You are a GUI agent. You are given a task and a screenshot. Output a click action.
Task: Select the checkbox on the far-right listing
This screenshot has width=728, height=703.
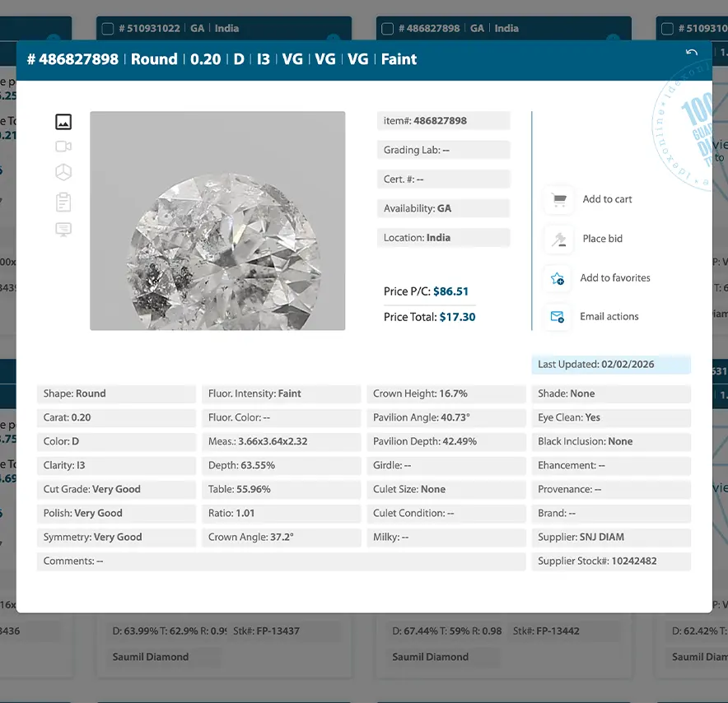point(667,27)
